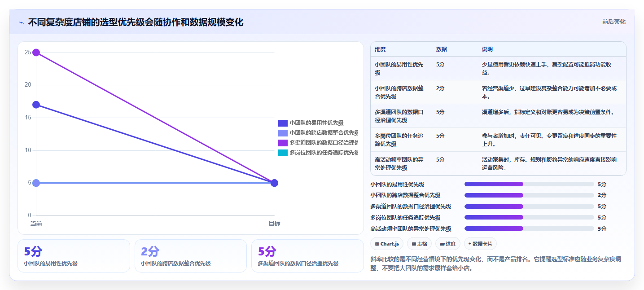644x290 pixels.
Task: Click the 说明 column header
Action: pyautogui.click(x=487, y=49)
